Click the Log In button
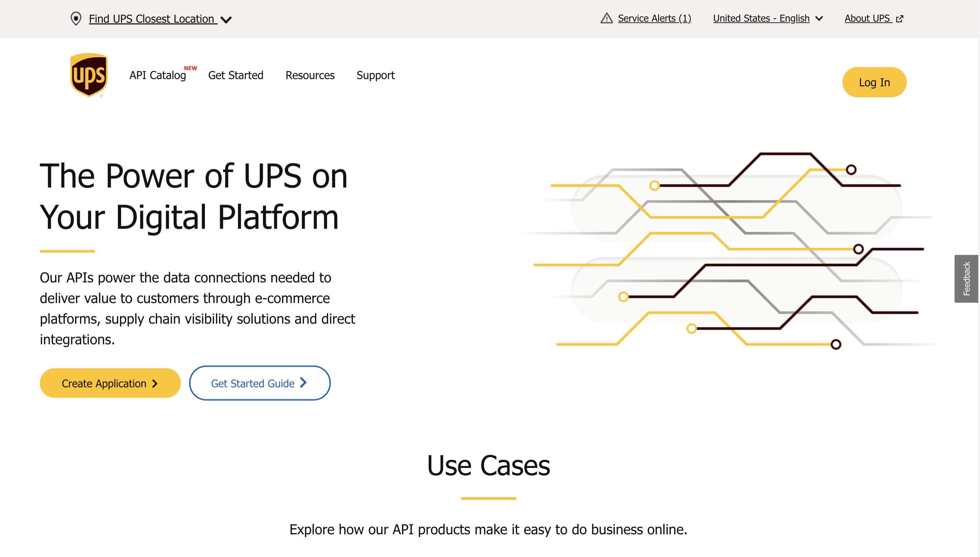980x557 pixels. click(874, 82)
